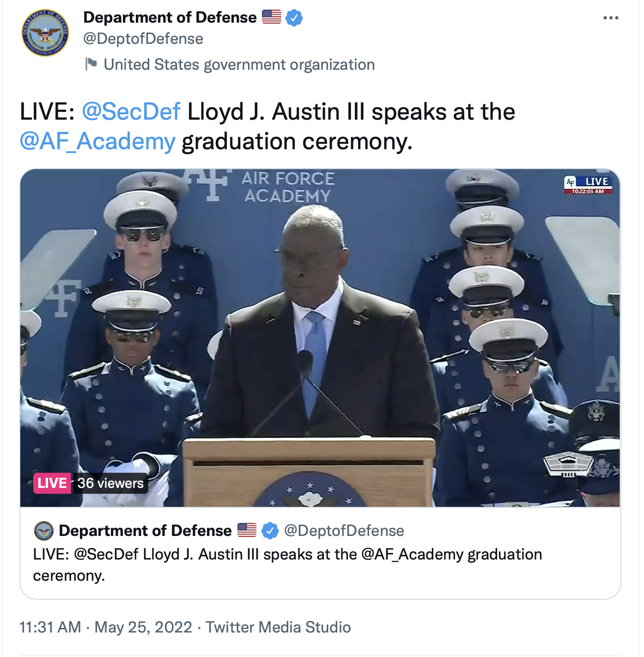Open the live broadcast video thumbnail
Image resolution: width=644 pixels, height=657 pixels.
point(320,338)
